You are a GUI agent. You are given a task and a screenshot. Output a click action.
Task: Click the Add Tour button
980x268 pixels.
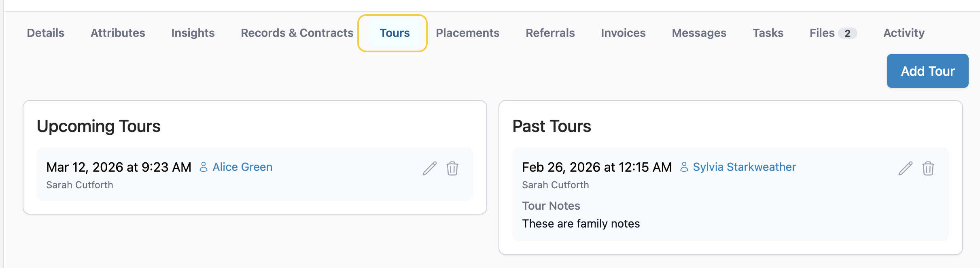pyautogui.click(x=927, y=71)
